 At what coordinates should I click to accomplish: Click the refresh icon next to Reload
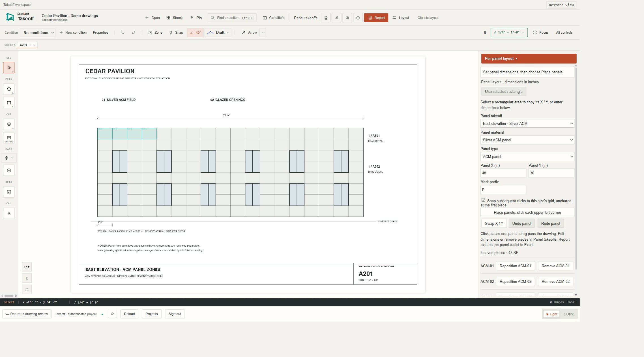[x=112, y=314]
